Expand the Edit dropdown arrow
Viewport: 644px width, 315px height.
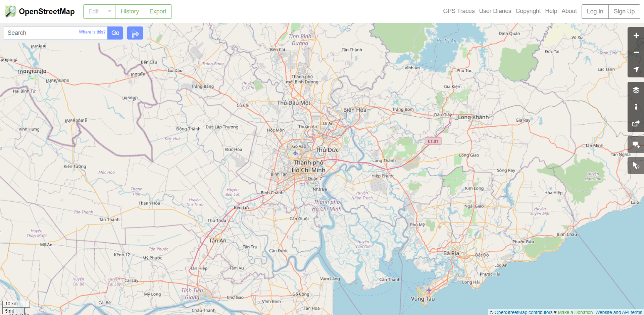(109, 11)
